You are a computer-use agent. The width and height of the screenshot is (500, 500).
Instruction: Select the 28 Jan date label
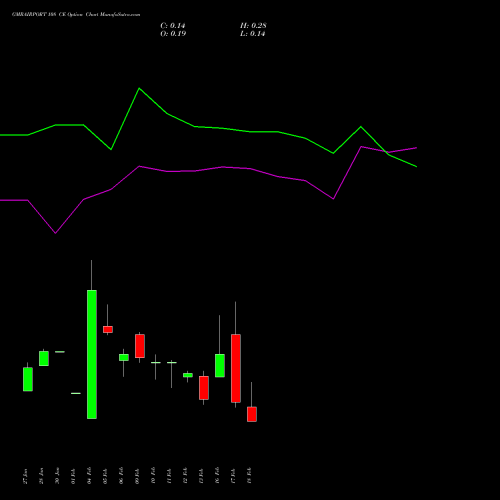click(42, 476)
